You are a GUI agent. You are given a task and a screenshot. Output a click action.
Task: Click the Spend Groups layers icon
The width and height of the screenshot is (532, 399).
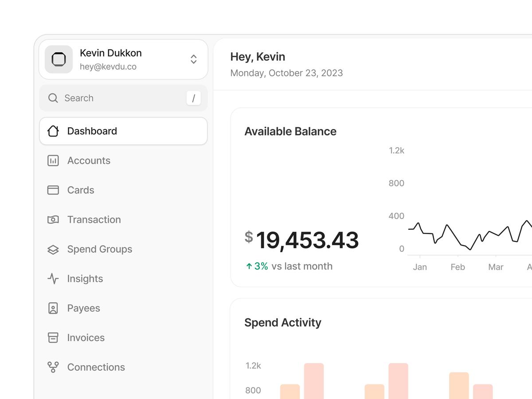pyautogui.click(x=53, y=249)
